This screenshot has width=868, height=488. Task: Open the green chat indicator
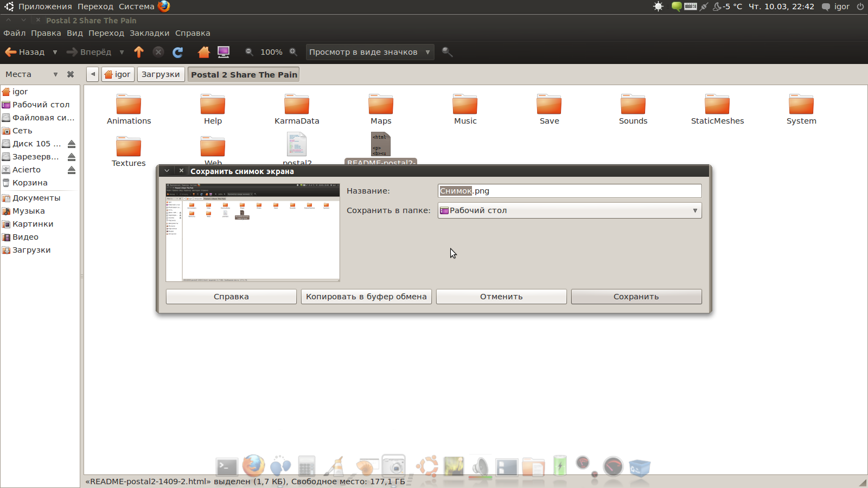pos(676,7)
